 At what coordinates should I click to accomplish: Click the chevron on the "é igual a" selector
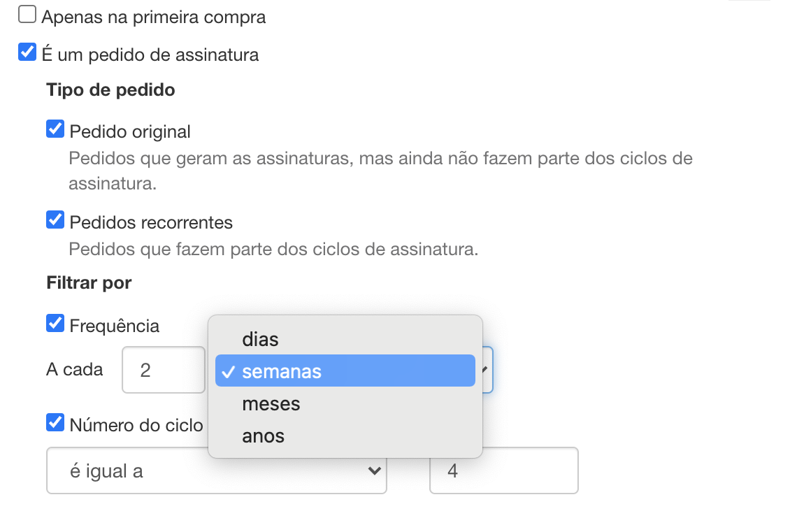[x=375, y=470]
